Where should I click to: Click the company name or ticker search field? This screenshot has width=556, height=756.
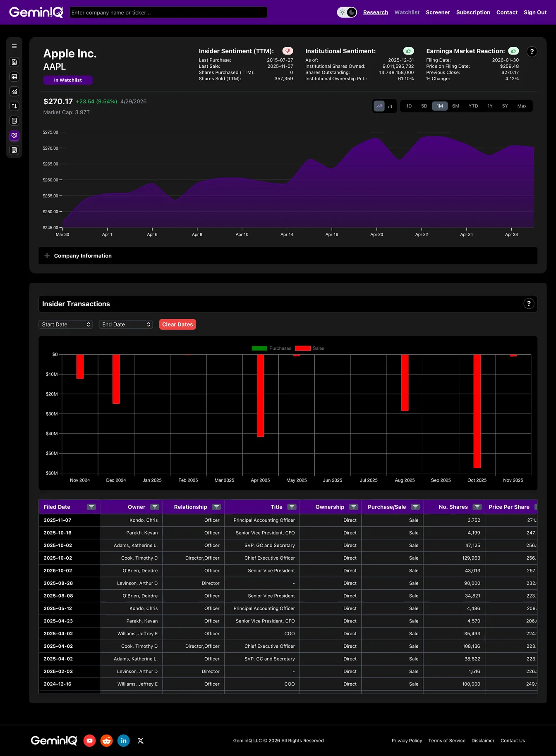(168, 12)
